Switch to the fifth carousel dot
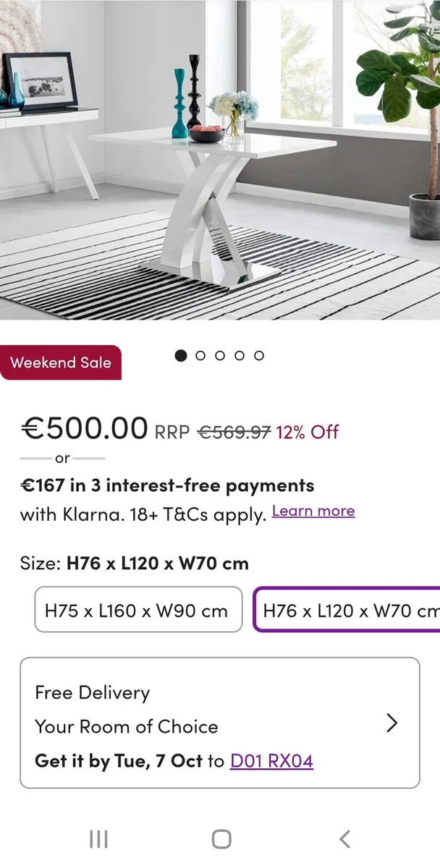 tap(259, 355)
